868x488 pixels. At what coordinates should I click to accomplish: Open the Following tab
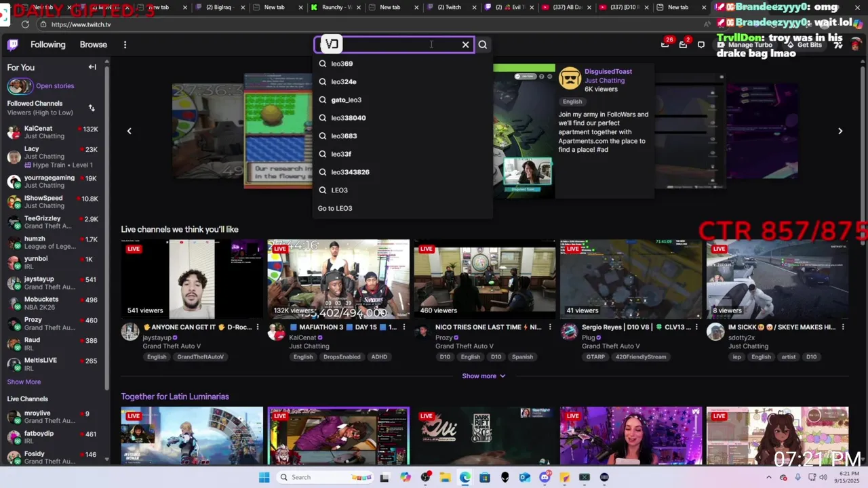(48, 45)
